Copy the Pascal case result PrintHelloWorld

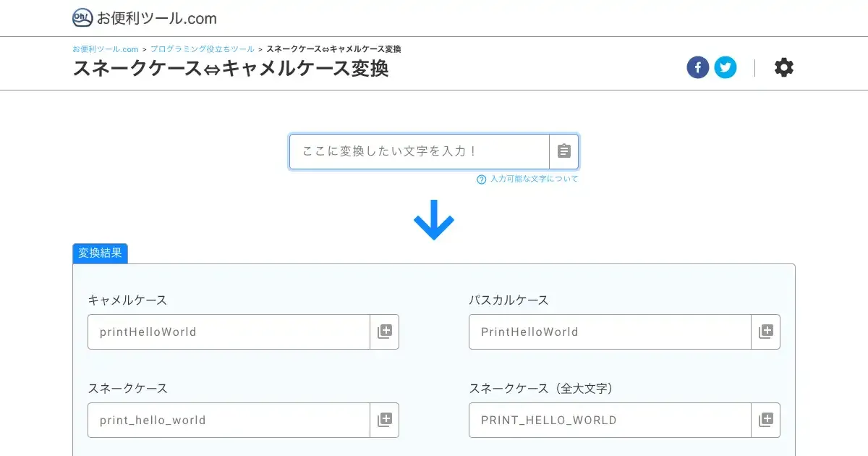(x=766, y=332)
